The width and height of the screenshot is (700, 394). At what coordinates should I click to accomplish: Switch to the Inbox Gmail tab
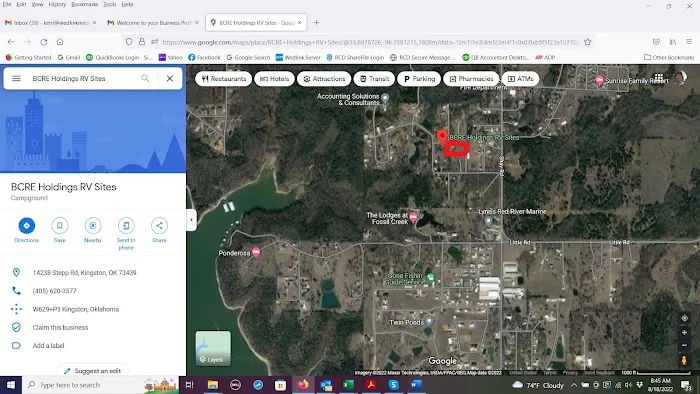click(50, 23)
